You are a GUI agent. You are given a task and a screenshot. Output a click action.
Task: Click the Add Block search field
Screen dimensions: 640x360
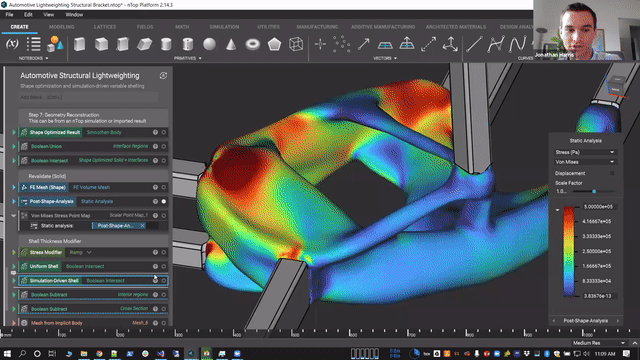[x=89, y=97]
